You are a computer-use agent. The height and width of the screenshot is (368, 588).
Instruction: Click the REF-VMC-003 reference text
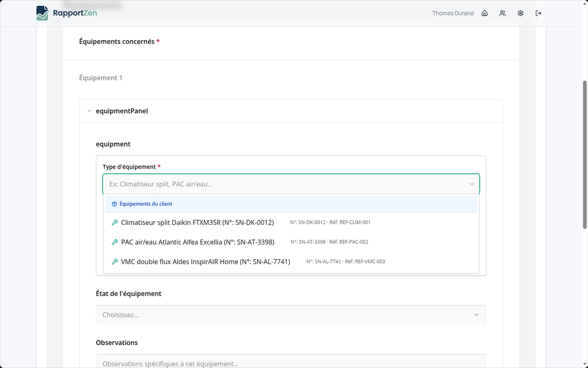point(370,262)
